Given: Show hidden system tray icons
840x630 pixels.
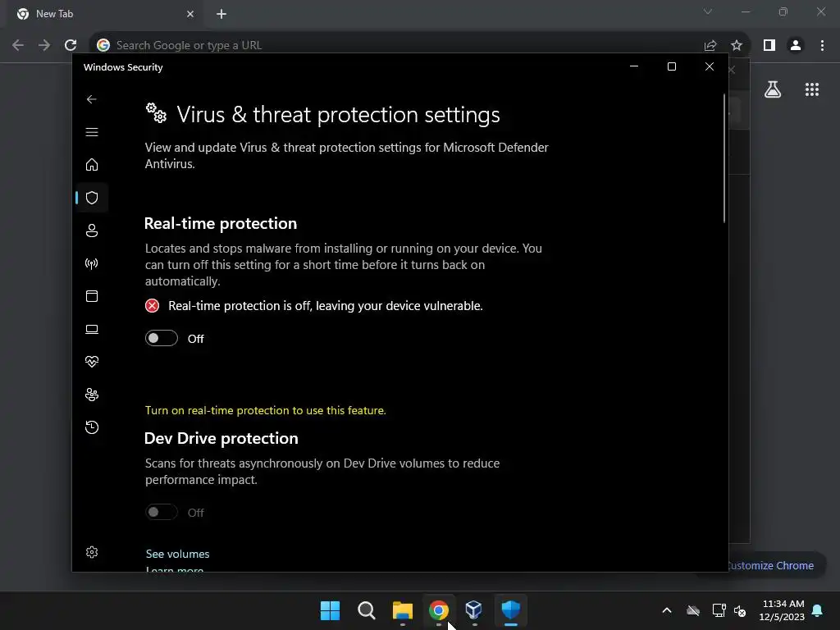Looking at the screenshot, I should [x=667, y=610].
